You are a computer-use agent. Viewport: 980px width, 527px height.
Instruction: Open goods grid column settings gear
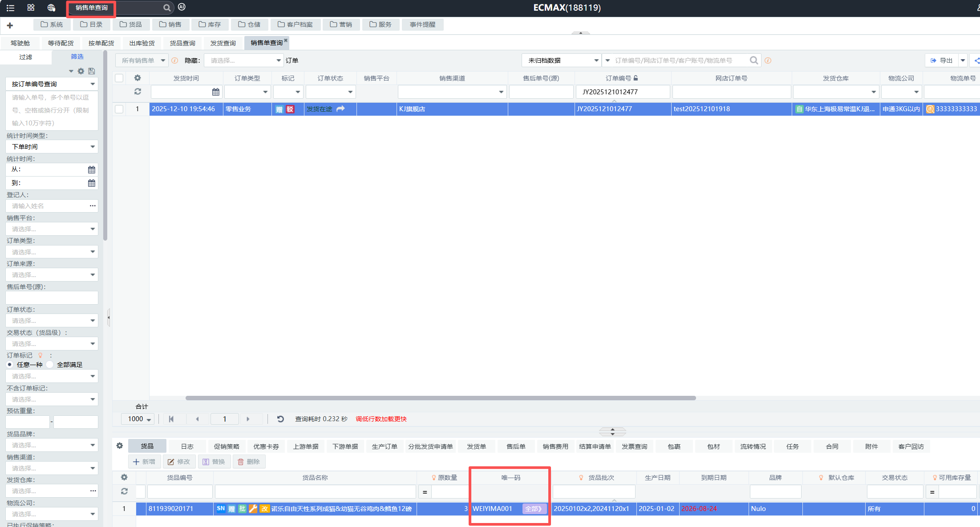[x=124, y=477]
